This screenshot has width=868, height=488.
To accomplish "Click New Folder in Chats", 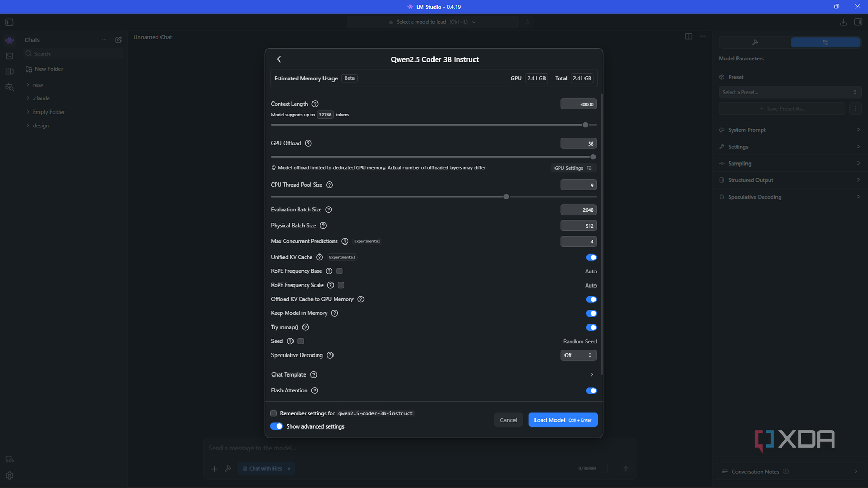I will (x=44, y=69).
